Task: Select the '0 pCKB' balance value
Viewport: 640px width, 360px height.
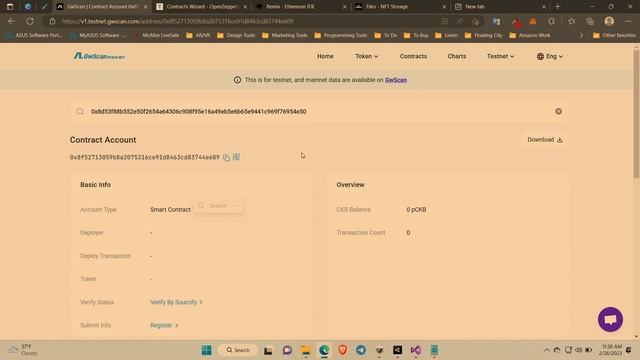Action: pyautogui.click(x=416, y=210)
